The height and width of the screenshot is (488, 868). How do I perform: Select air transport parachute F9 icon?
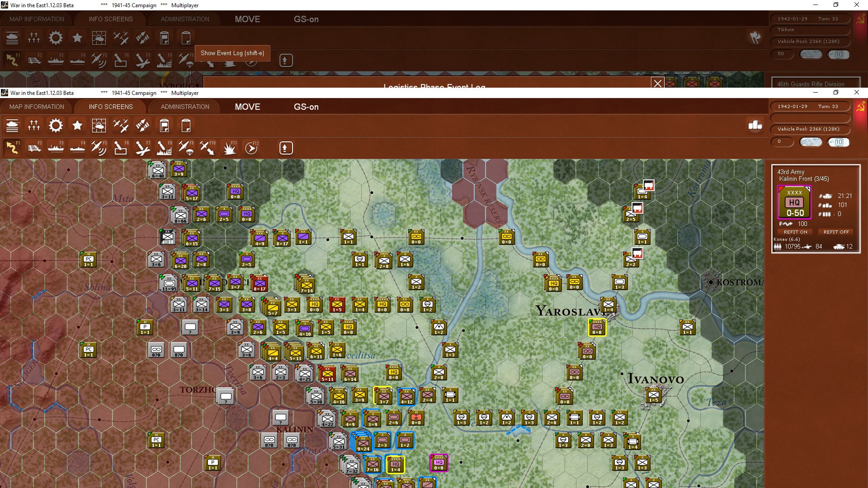pyautogui.click(x=186, y=148)
